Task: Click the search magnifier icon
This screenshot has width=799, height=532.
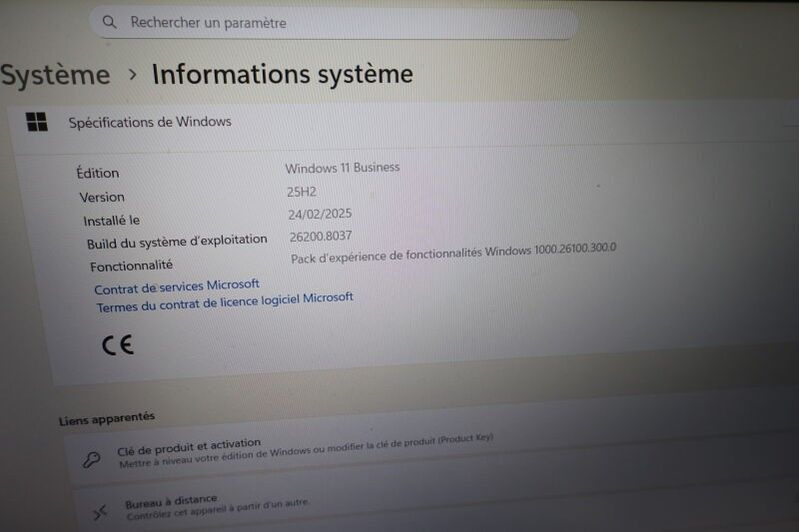Action: tap(109, 22)
